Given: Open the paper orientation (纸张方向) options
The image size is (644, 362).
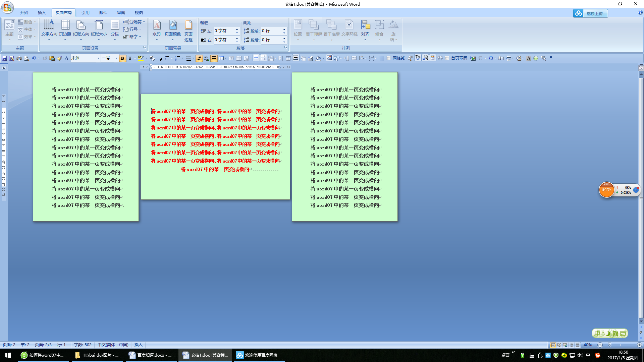Looking at the screenshot, I should coord(81,29).
